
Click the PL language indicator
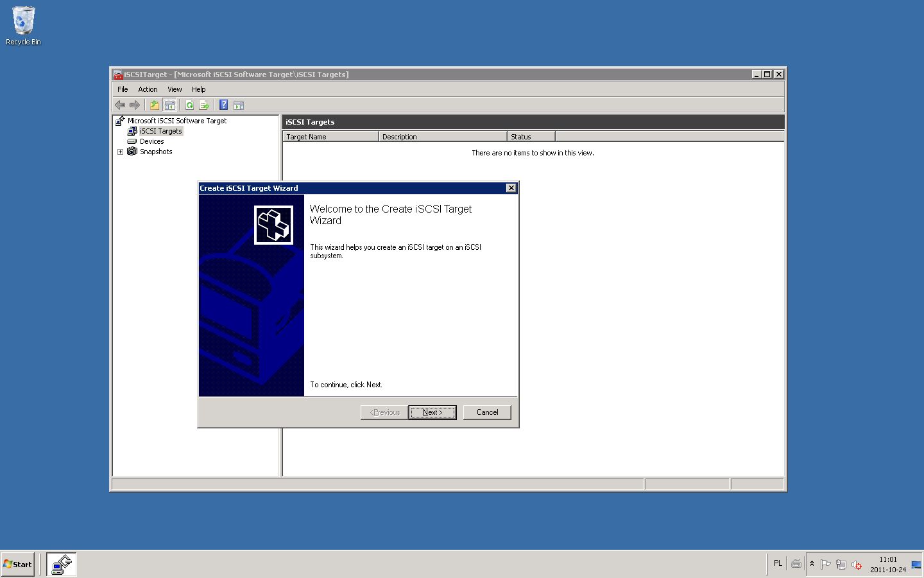pos(778,563)
